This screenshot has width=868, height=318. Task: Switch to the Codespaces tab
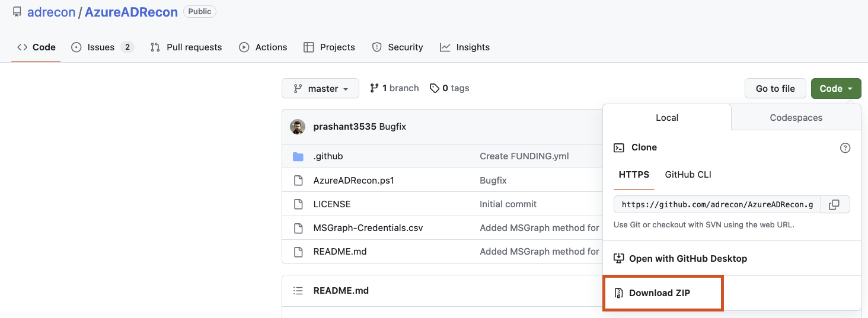pos(796,118)
